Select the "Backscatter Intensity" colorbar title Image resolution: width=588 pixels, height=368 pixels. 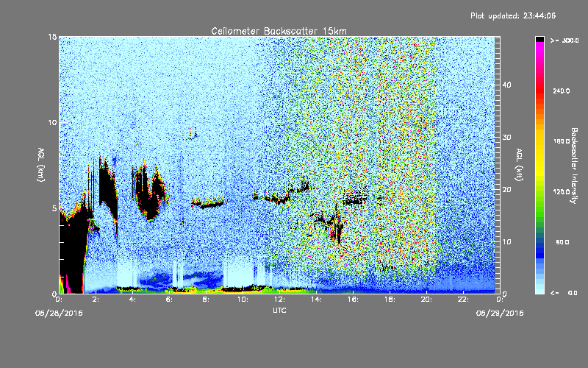pos(574,166)
